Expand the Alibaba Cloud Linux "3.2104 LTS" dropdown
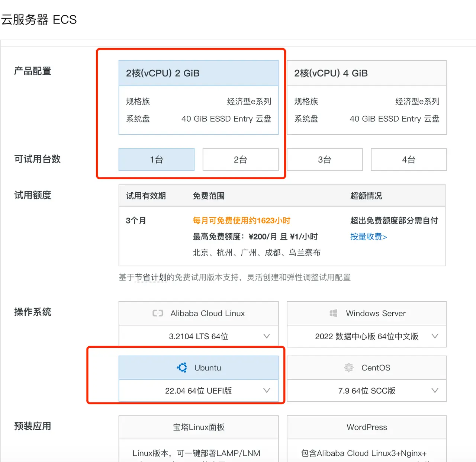 coord(267,336)
